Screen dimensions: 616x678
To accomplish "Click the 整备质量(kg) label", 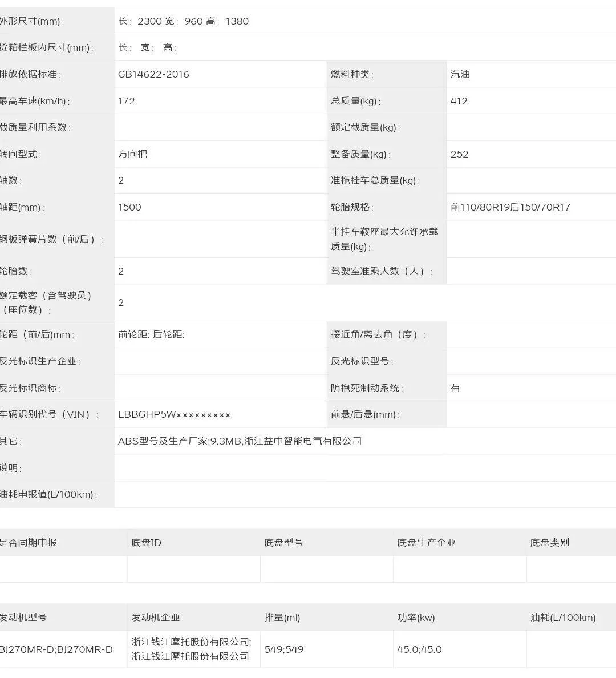I will pyautogui.click(x=360, y=154).
